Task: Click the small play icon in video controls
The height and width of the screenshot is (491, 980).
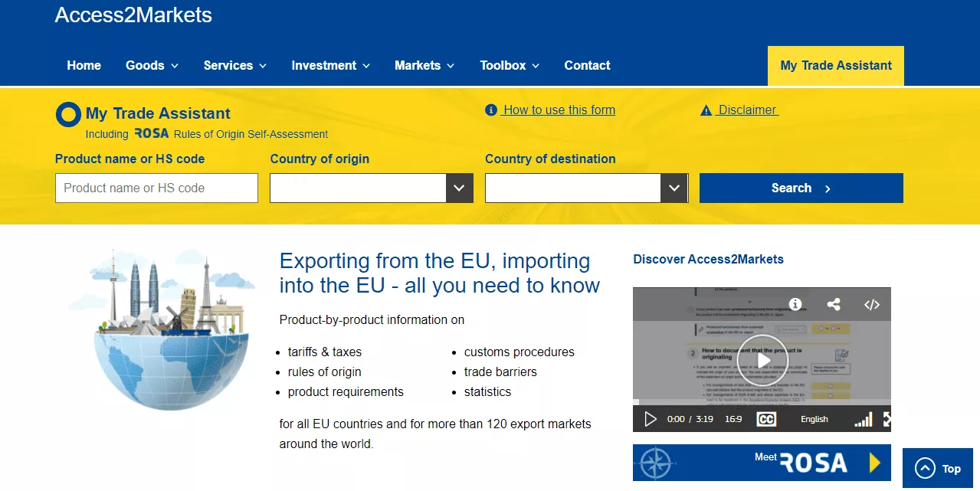Action: 651,419
